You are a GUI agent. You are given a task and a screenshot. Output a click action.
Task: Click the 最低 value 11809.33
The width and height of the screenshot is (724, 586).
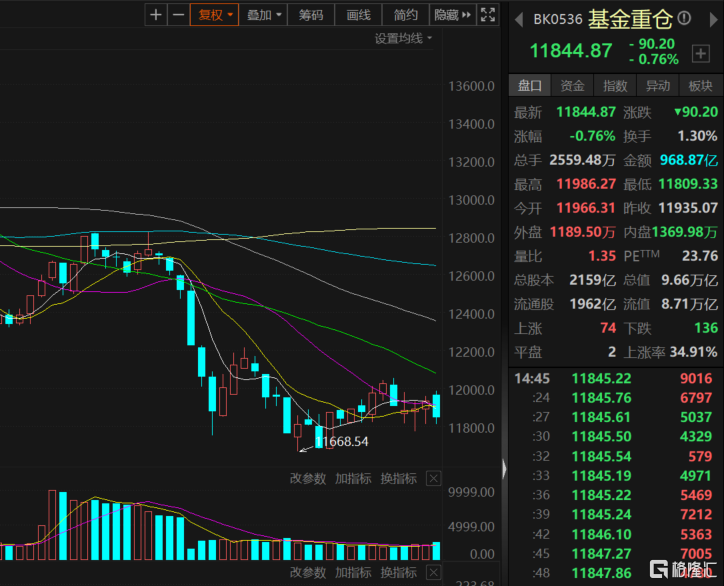point(688,184)
